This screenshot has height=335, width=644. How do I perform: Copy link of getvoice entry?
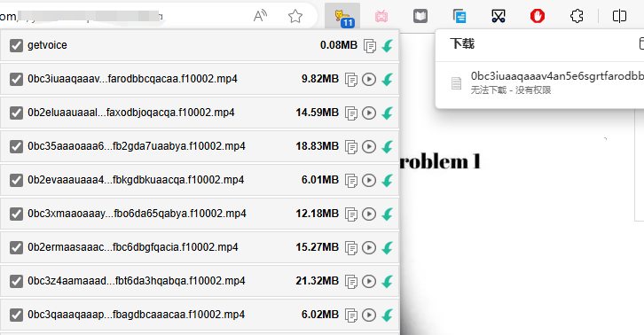pos(370,46)
